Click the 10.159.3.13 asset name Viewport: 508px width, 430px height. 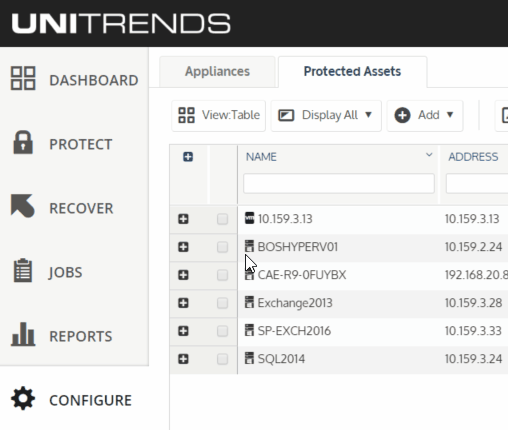[285, 219]
